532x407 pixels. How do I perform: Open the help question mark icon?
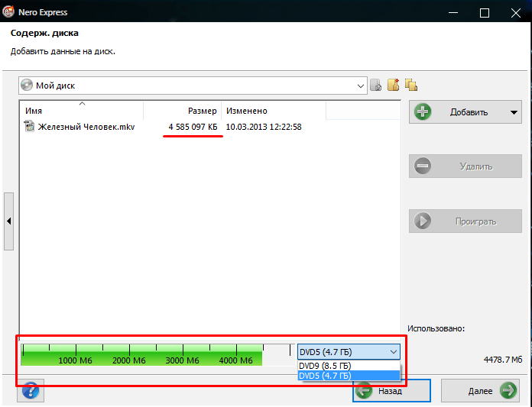pos(31,391)
